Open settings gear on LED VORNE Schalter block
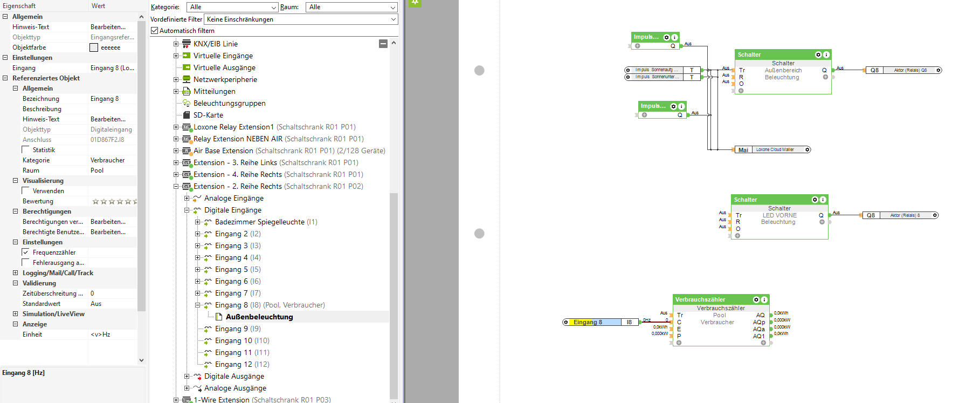Screen dimensions: 980x403 815,200
